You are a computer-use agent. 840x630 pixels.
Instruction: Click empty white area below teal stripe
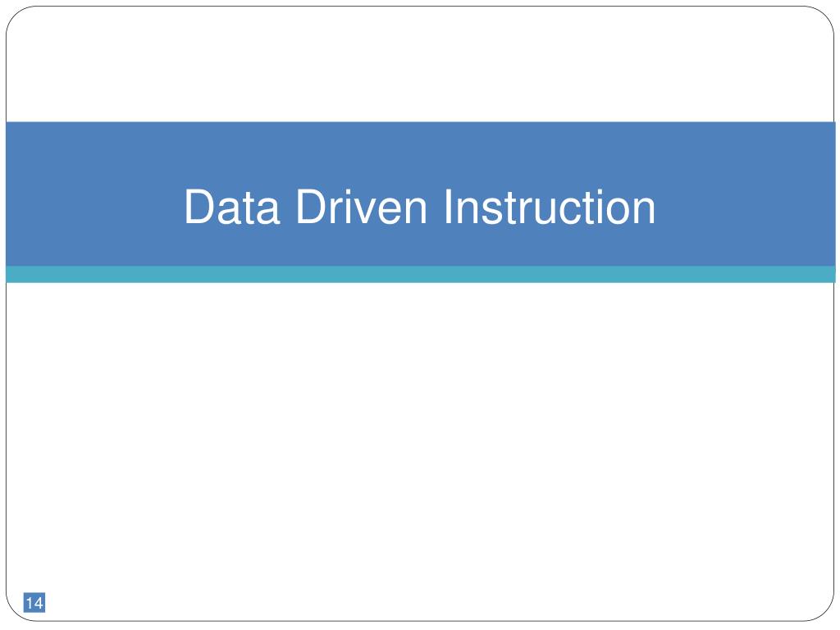click(421, 440)
